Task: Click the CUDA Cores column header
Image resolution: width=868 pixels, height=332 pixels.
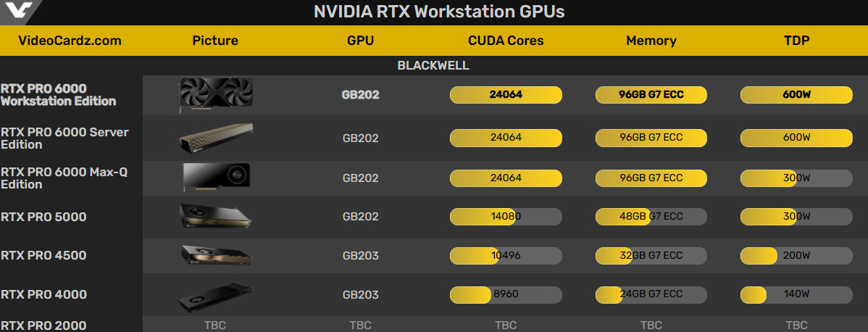Action: (x=506, y=41)
